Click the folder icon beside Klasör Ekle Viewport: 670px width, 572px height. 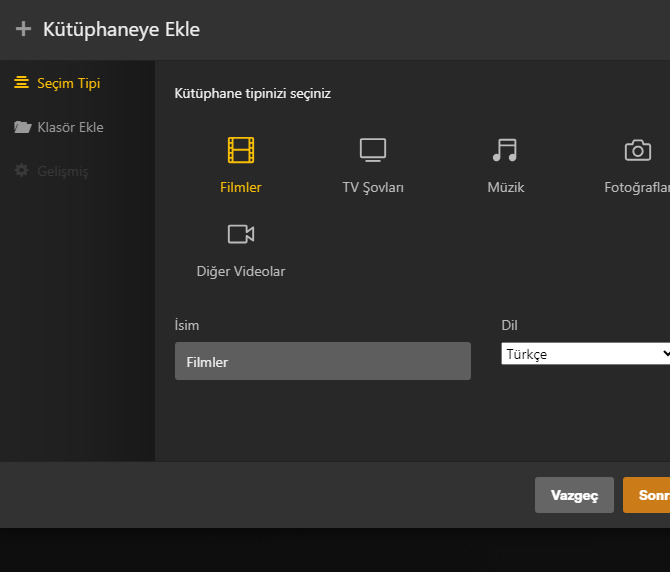(x=22, y=127)
